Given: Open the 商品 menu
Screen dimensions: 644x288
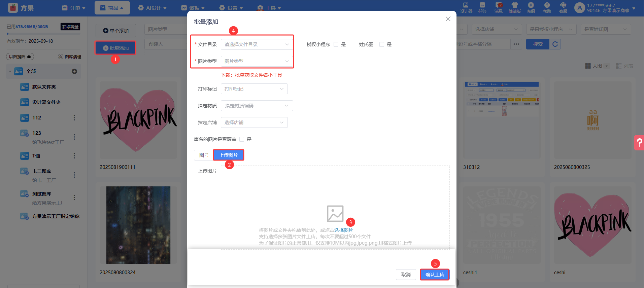Looking at the screenshot, I should point(112,8).
